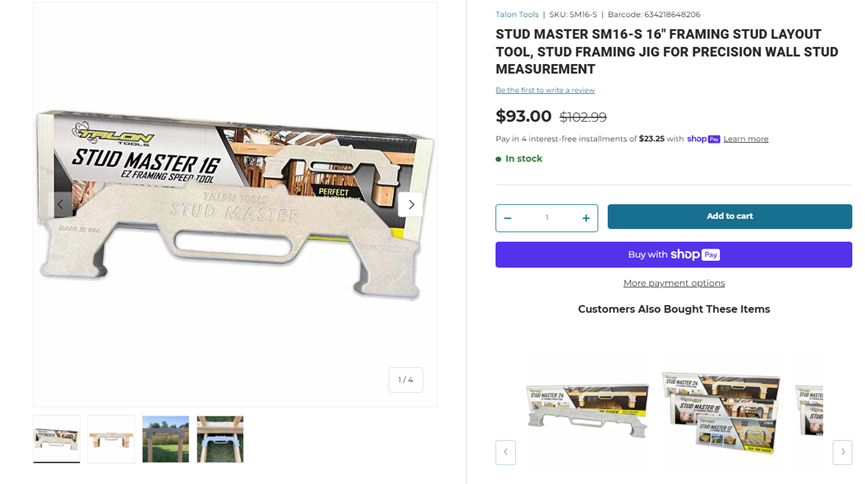
Task: Increase quantity with plus icon
Action: 586,218
